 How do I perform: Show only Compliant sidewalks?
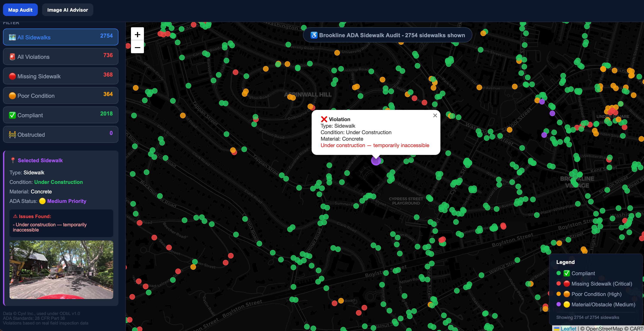click(x=61, y=115)
